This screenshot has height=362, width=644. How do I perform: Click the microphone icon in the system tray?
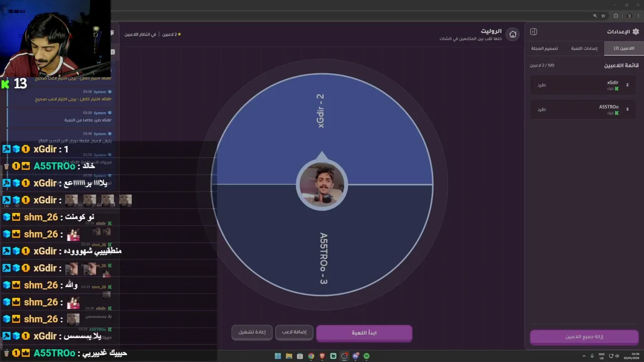click(x=592, y=356)
